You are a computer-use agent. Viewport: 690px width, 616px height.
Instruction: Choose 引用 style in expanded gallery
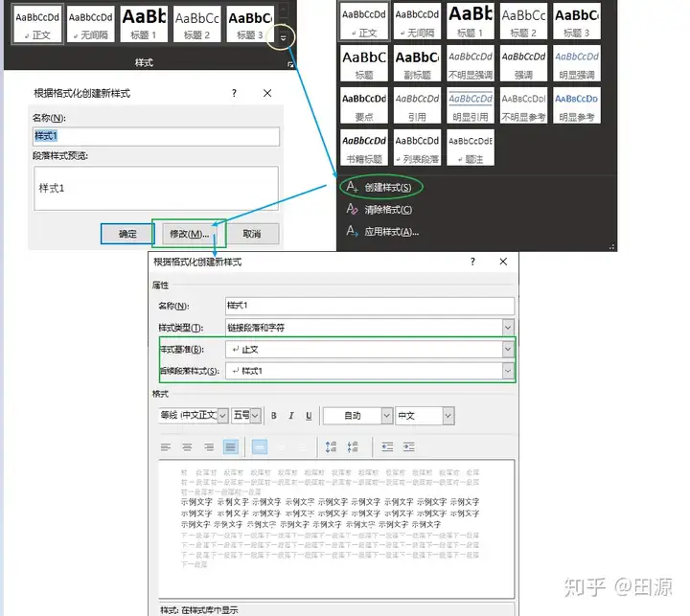tap(417, 105)
